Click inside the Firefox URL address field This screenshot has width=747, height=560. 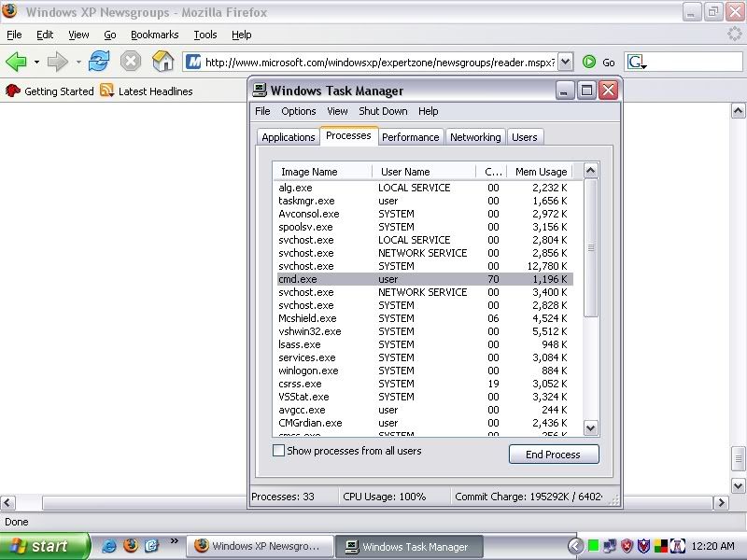380,63
